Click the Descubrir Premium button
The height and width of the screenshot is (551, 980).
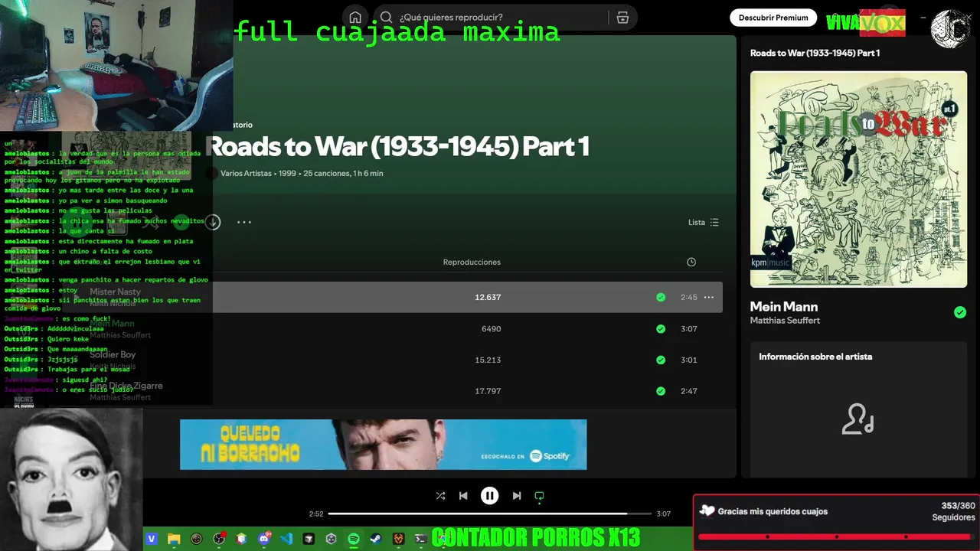tap(773, 18)
